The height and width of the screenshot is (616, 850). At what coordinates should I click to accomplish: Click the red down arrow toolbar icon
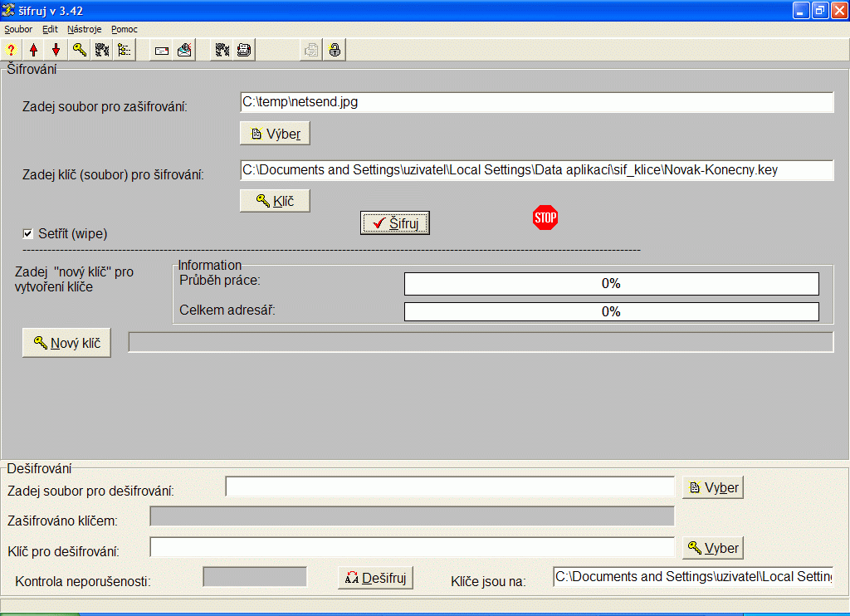56,51
